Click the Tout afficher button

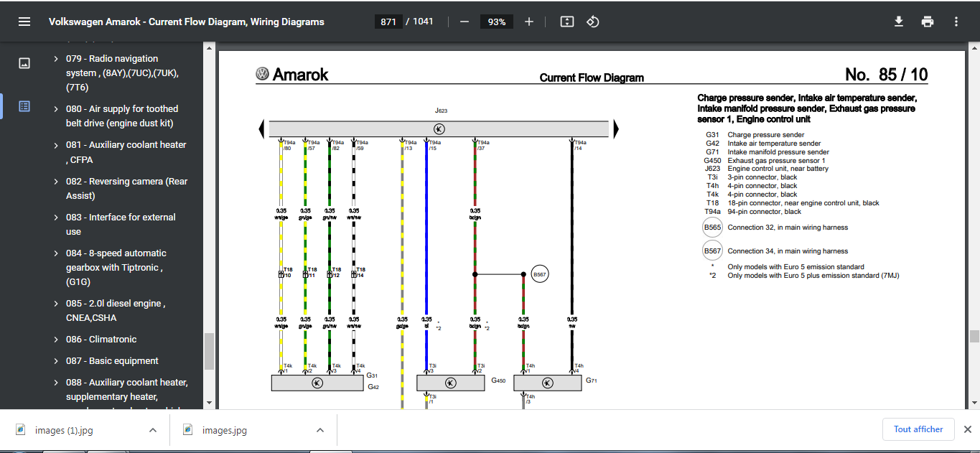pyautogui.click(x=918, y=429)
